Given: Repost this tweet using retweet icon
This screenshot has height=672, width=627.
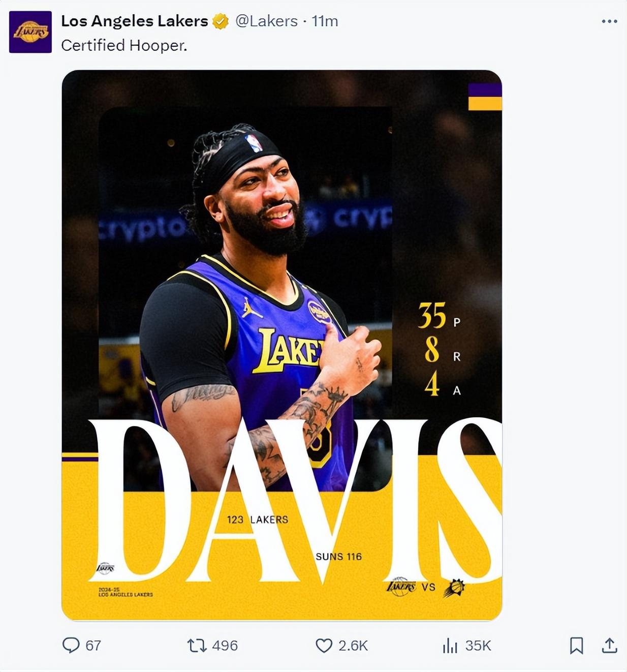Looking at the screenshot, I should coord(197,646).
